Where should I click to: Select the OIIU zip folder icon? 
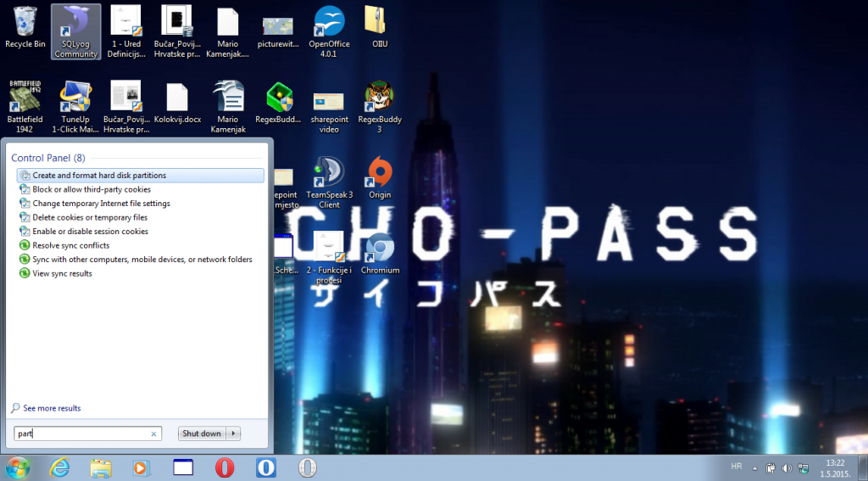pyautogui.click(x=380, y=26)
